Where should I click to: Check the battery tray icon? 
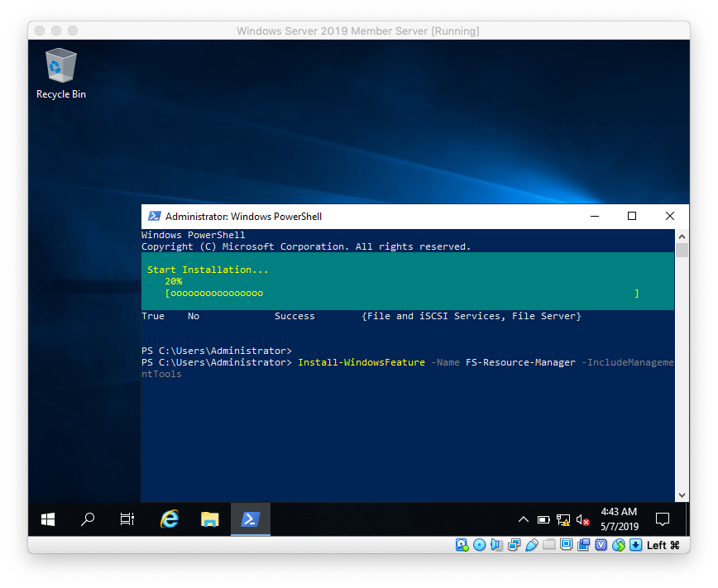click(x=543, y=519)
